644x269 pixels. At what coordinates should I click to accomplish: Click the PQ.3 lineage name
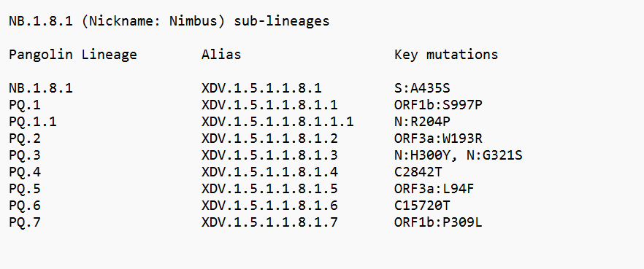(25, 155)
